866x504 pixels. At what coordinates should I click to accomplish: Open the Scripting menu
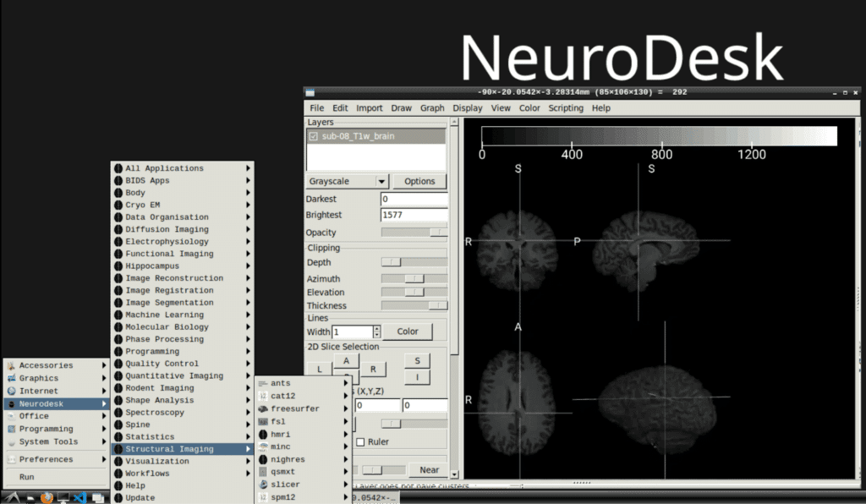pyautogui.click(x=566, y=108)
